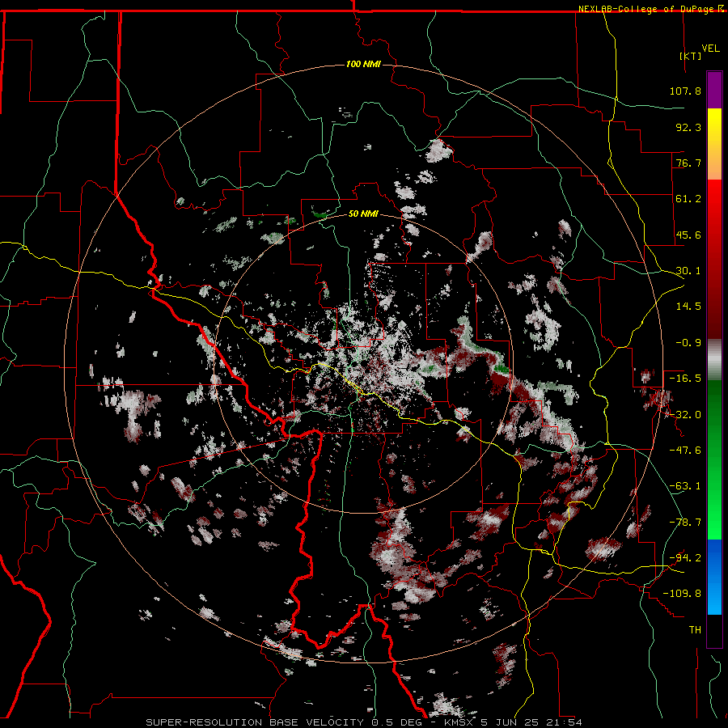Click the -78.7 velocity scale value
This screenshot has width=728, height=728.
tap(685, 523)
